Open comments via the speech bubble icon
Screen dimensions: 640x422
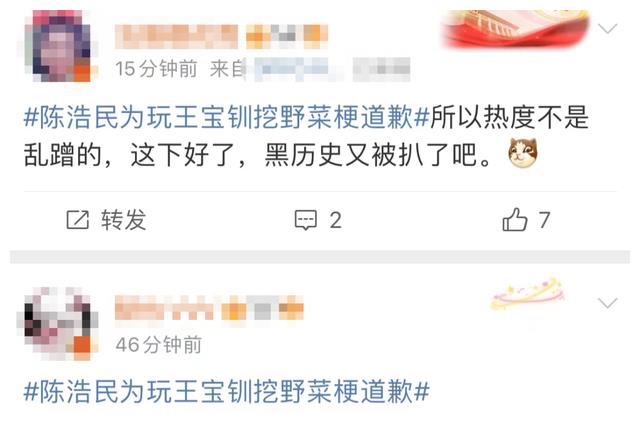[306, 220]
